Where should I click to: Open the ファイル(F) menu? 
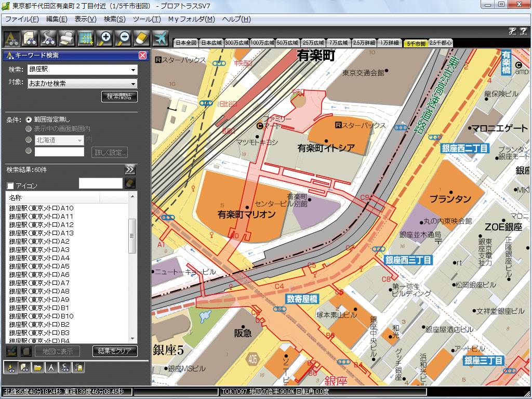pos(22,19)
